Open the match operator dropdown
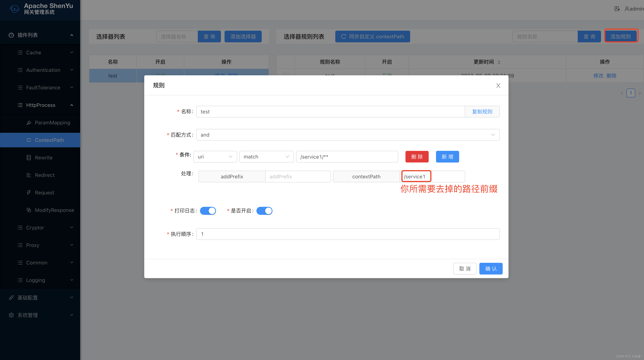 [266, 157]
